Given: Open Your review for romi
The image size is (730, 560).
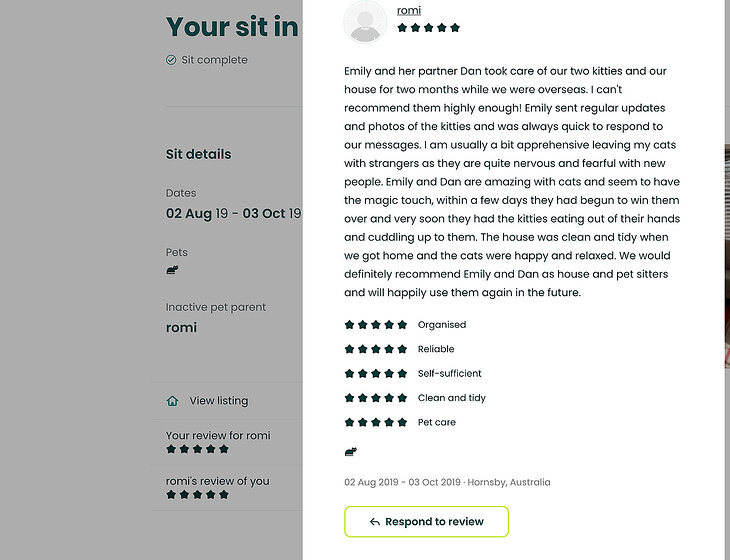Looking at the screenshot, I should [x=218, y=436].
